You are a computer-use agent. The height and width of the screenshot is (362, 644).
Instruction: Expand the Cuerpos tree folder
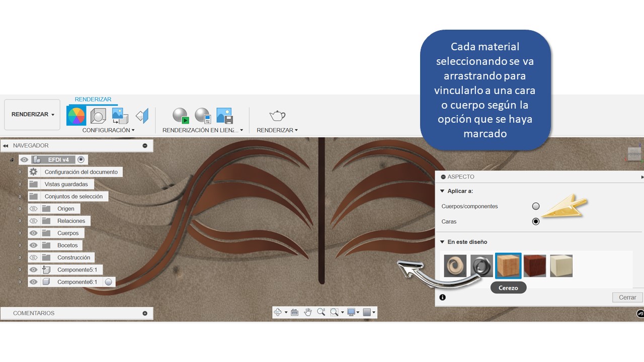tap(20, 233)
